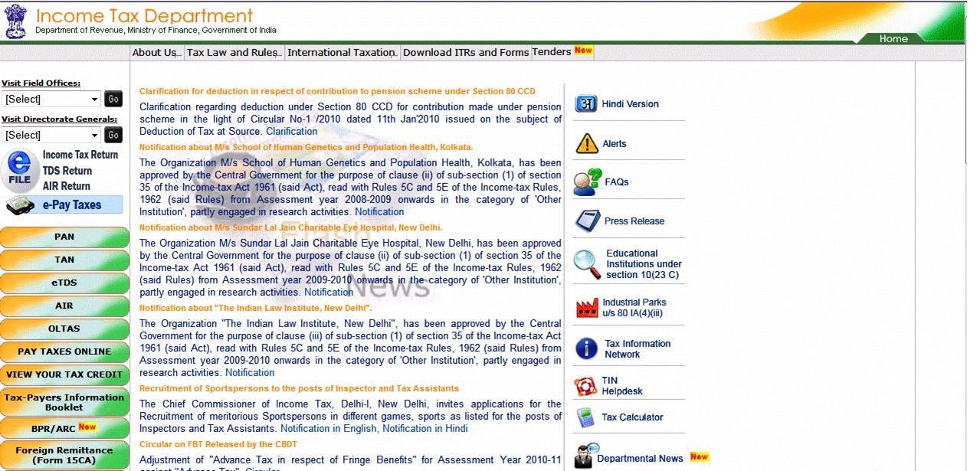Viewport: 980px width, 471px height.
Task: Open Tax-Payers Information Booklet button
Action: click(x=64, y=402)
